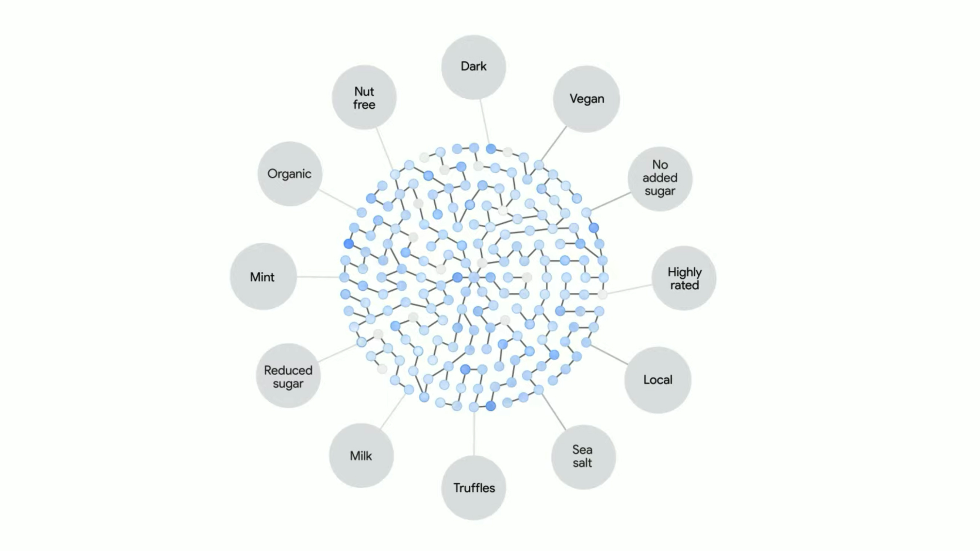The height and width of the screenshot is (551, 980).
Task: Expand the Truffles subcategory options
Action: pyautogui.click(x=473, y=488)
